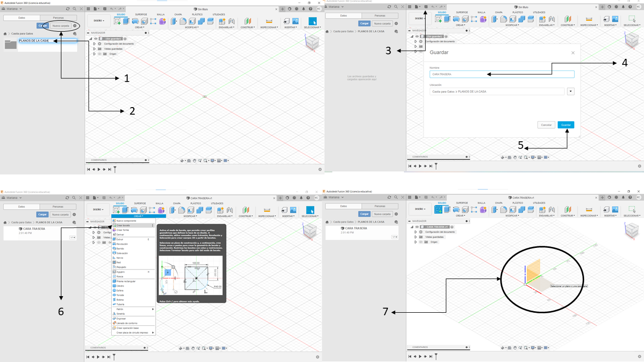Image resolution: width=644 pixels, height=362 pixels.
Task: Click the new design plus icon, top-right screenshot
Action: 602,7
